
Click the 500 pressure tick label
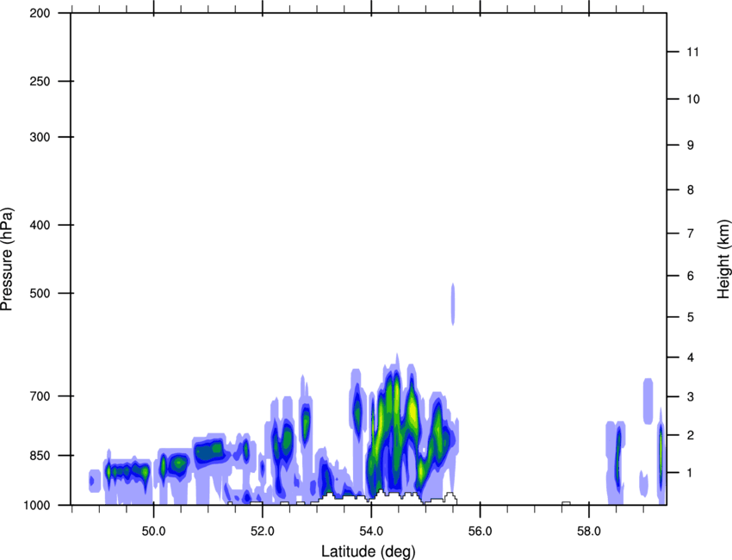40,293
